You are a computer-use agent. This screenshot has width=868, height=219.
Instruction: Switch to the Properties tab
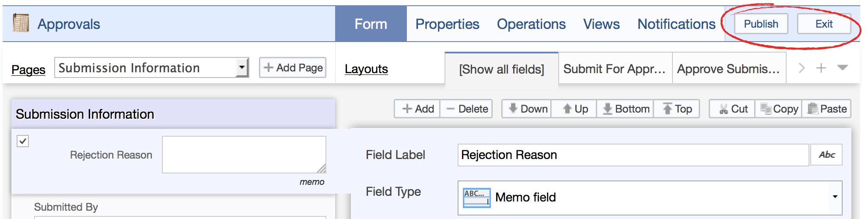click(x=447, y=24)
